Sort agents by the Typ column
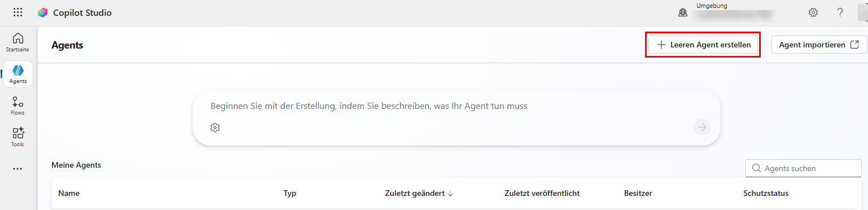The image size is (868, 210). [290, 193]
